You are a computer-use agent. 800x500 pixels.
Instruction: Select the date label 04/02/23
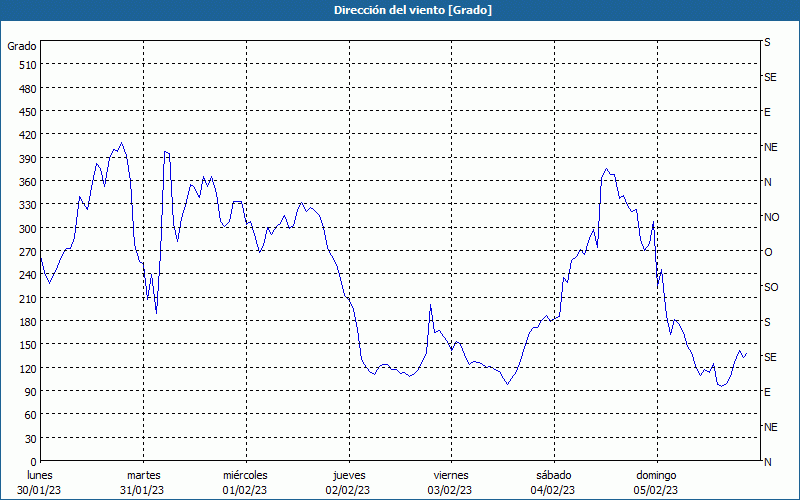click(x=553, y=490)
